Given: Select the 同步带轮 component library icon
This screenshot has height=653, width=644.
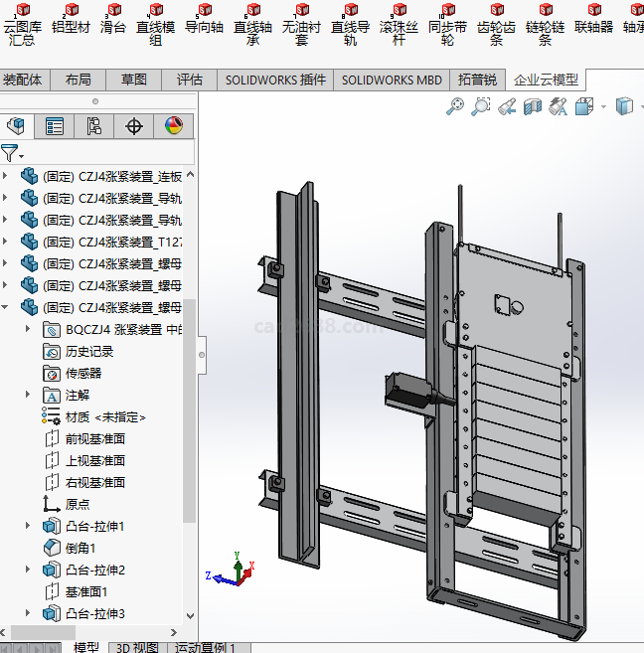Looking at the screenshot, I should pyautogui.click(x=447, y=22).
